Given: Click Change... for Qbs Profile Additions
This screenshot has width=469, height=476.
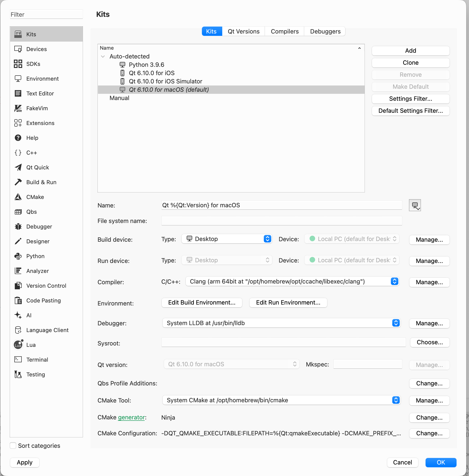Looking at the screenshot, I should pyautogui.click(x=429, y=383).
